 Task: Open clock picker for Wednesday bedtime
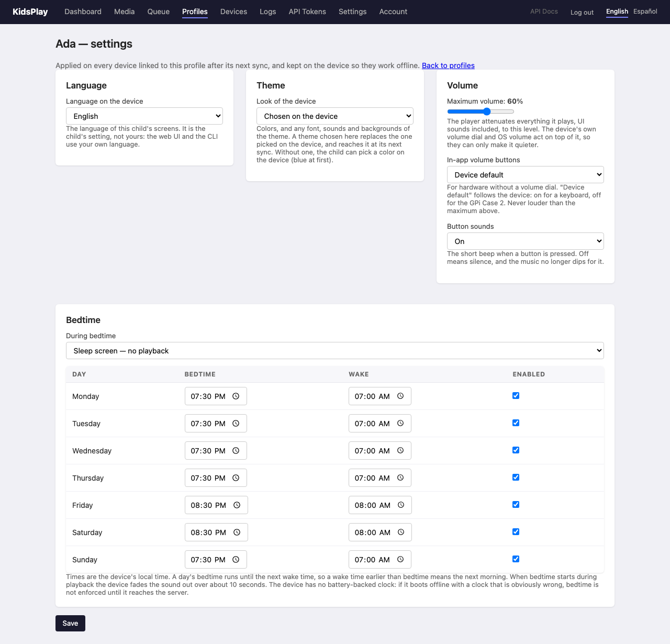236,451
